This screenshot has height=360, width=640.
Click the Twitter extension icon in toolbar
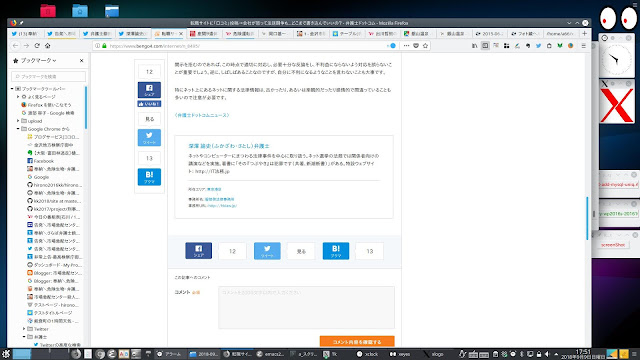coord(538,46)
